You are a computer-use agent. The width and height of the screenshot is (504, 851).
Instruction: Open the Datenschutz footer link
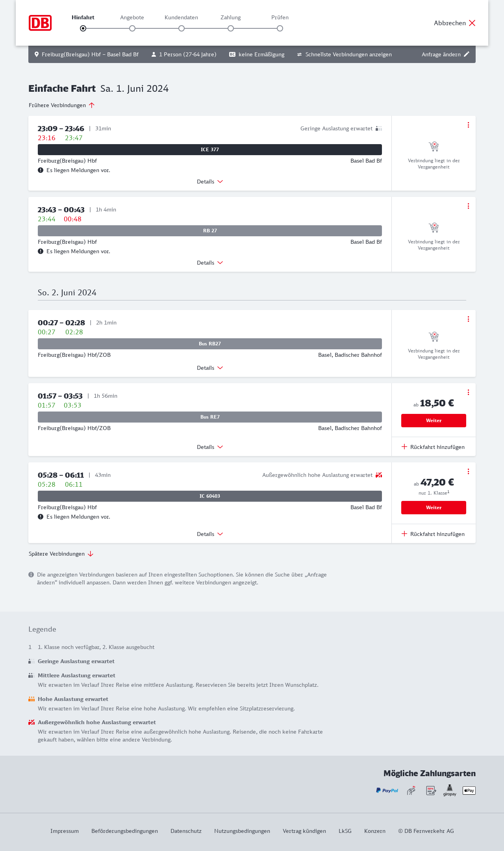186,831
